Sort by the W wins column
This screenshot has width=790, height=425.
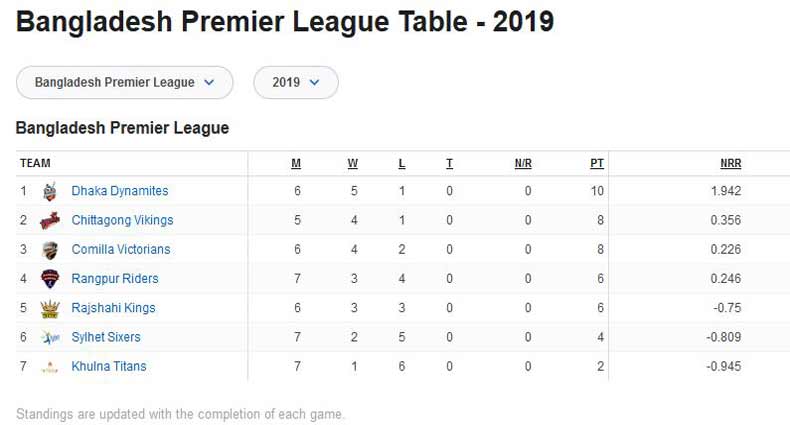(353, 163)
